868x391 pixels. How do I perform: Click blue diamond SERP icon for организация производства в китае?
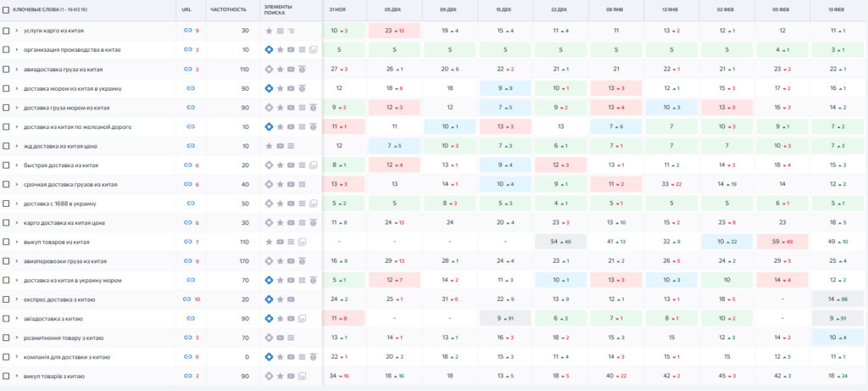coord(269,50)
